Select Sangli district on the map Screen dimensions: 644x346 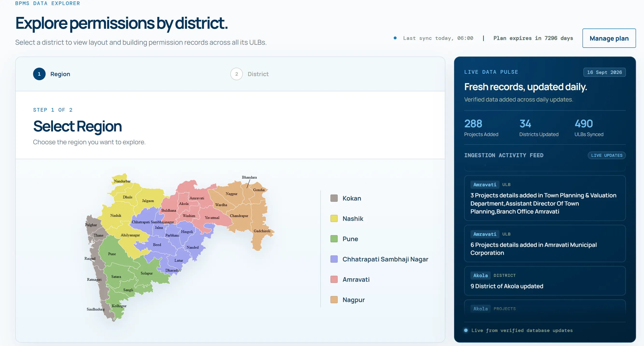tap(128, 290)
